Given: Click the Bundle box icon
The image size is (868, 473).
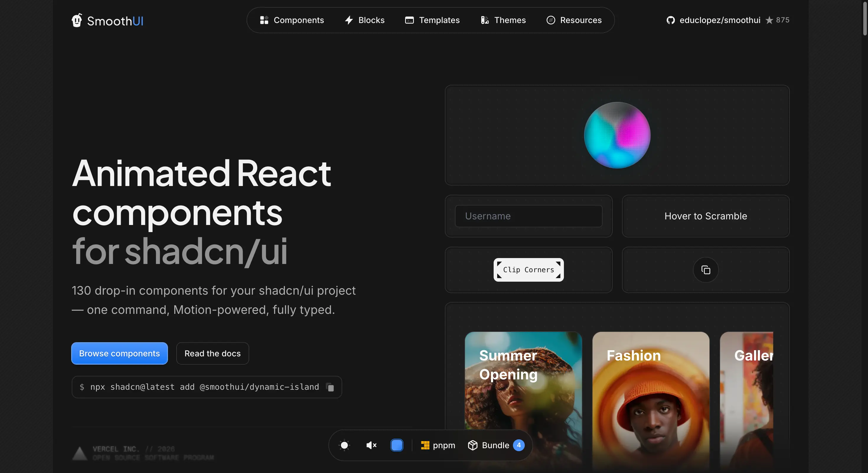Looking at the screenshot, I should pos(473,445).
